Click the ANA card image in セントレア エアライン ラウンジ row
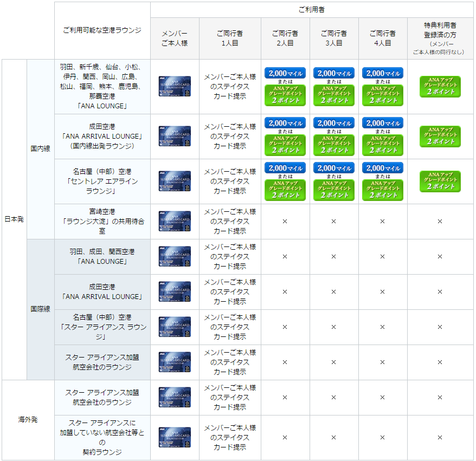 pos(175,181)
